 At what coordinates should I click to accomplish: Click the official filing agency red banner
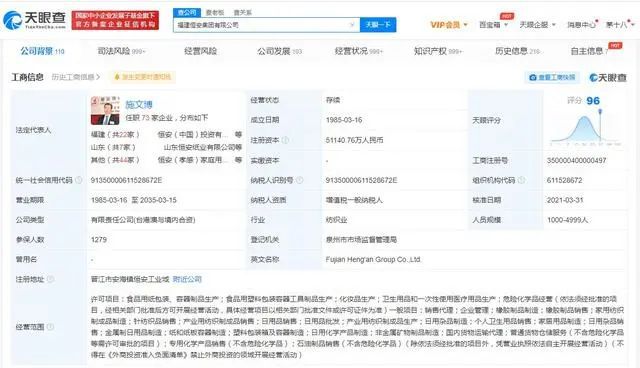click(115, 20)
